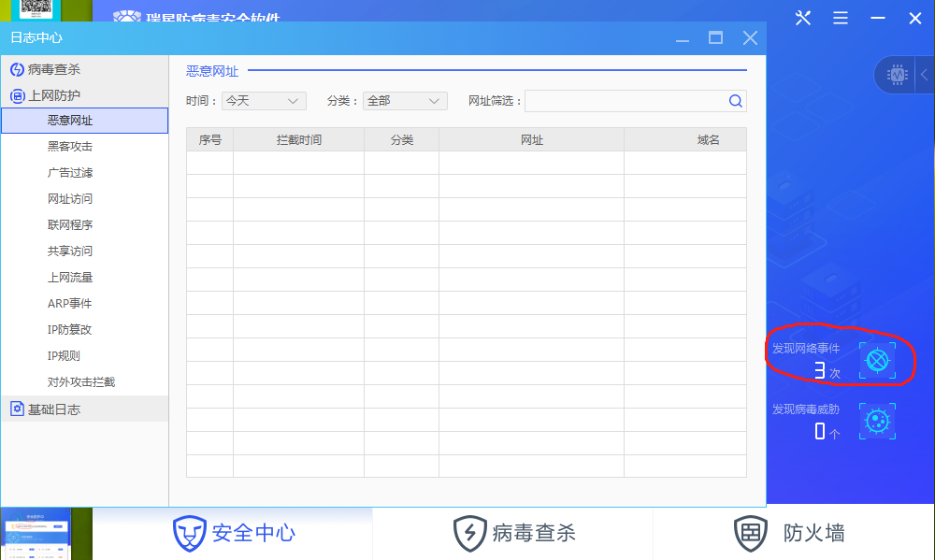935x560 pixels.
Task: Collapse the 上网防护 log category
Action: pos(85,95)
